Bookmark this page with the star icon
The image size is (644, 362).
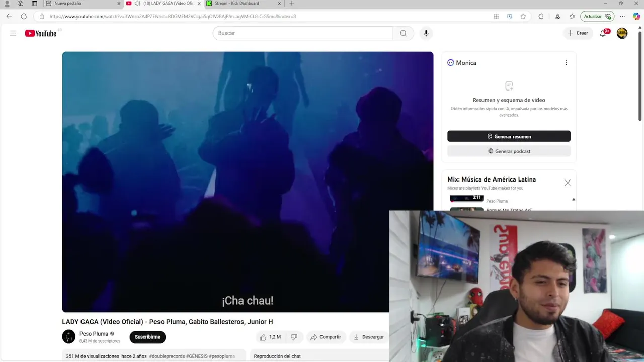(x=523, y=16)
